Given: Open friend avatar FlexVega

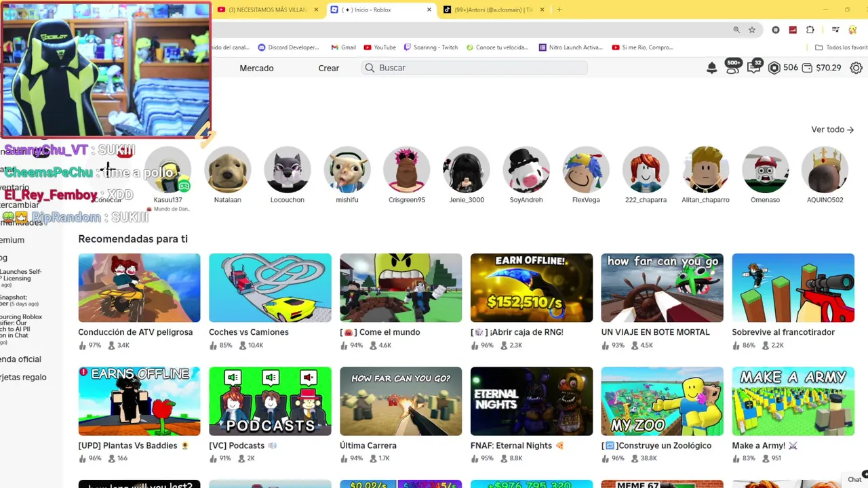Looking at the screenshot, I should click(586, 169).
